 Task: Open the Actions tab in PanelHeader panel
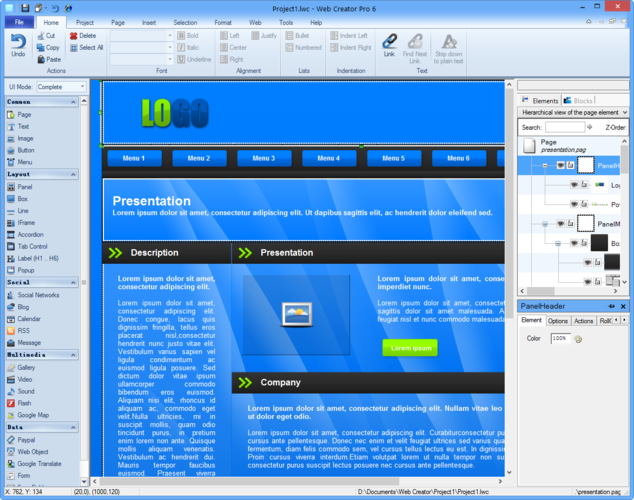(583, 321)
